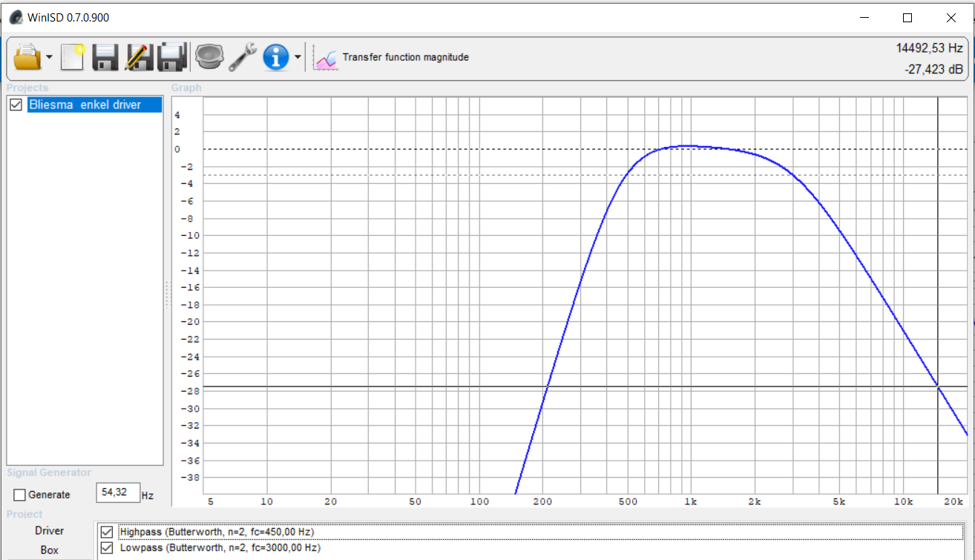Click the signal generator frequency field
Image resolution: width=975 pixels, height=560 pixels.
click(117, 493)
